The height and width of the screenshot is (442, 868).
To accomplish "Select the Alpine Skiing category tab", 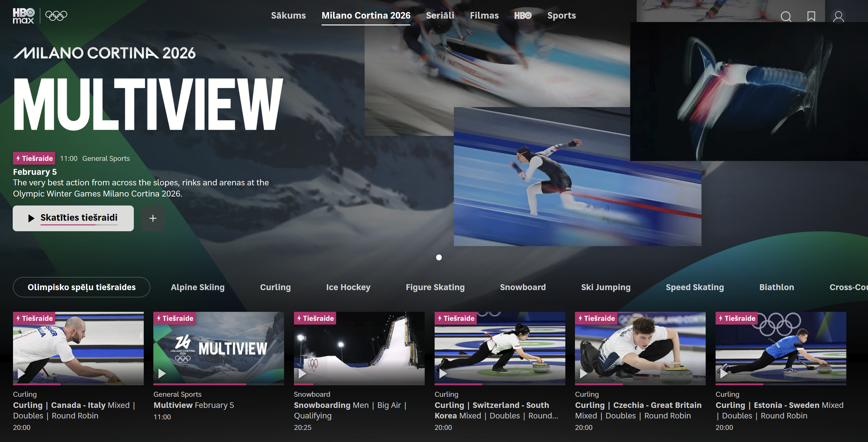I will pos(197,287).
